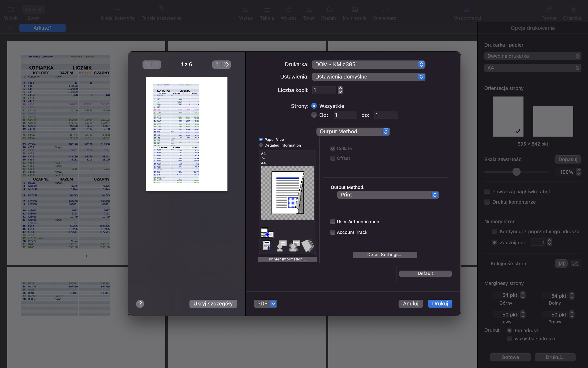Toggle the Collate checkbox

pos(333,148)
